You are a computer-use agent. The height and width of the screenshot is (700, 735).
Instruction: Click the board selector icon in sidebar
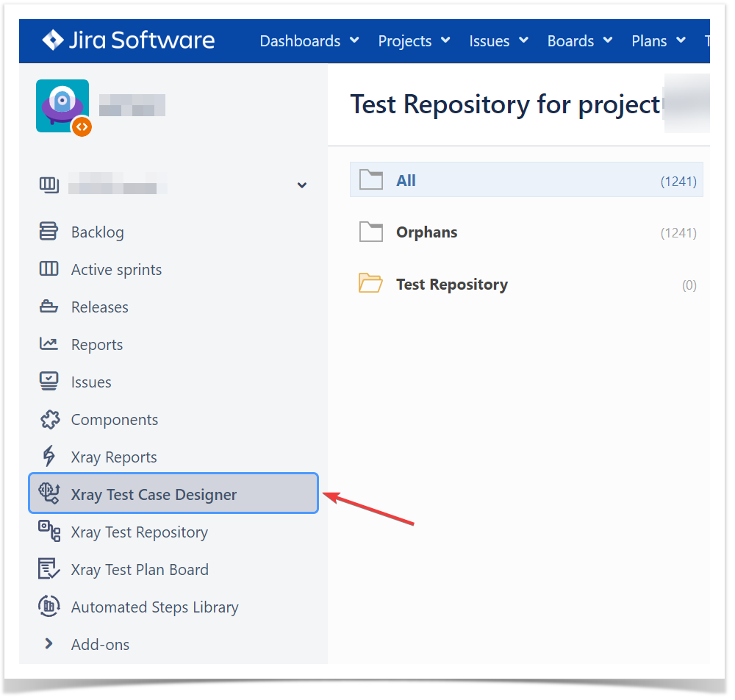[x=49, y=185]
